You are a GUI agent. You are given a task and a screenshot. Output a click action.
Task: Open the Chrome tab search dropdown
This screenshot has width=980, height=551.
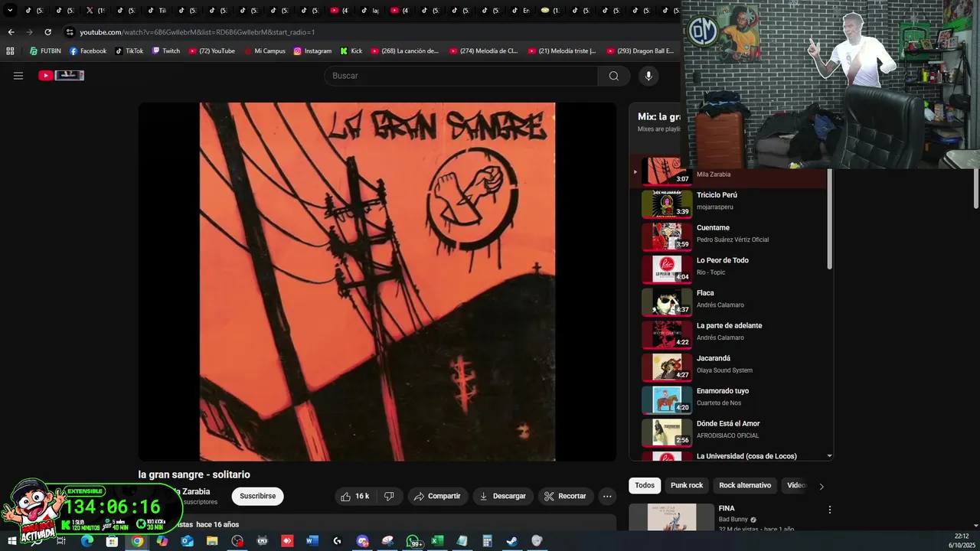tap(10, 11)
